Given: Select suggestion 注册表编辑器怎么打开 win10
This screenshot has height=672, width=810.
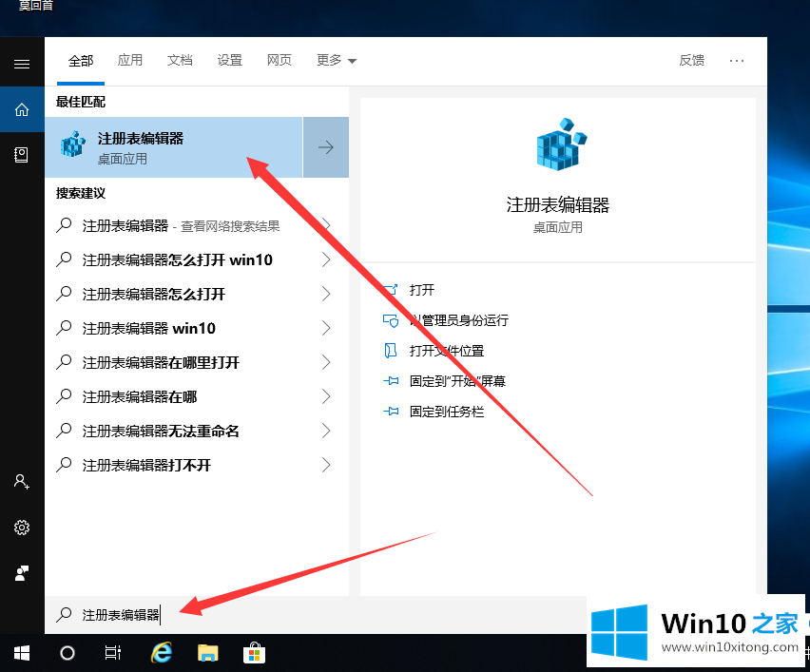Looking at the screenshot, I should click(x=177, y=259).
